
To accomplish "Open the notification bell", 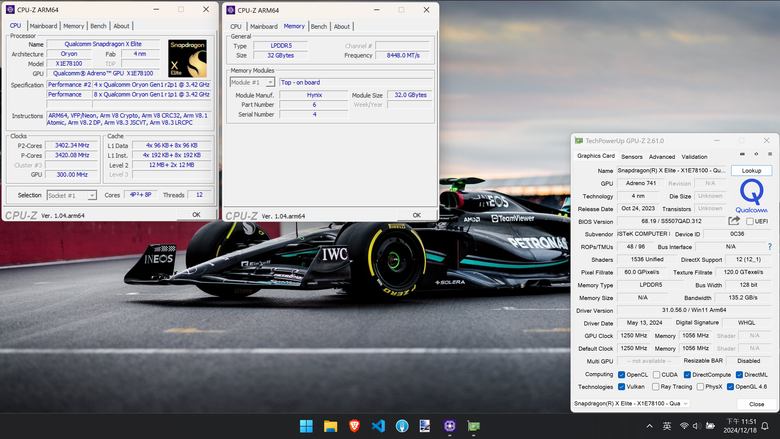I will [765, 426].
